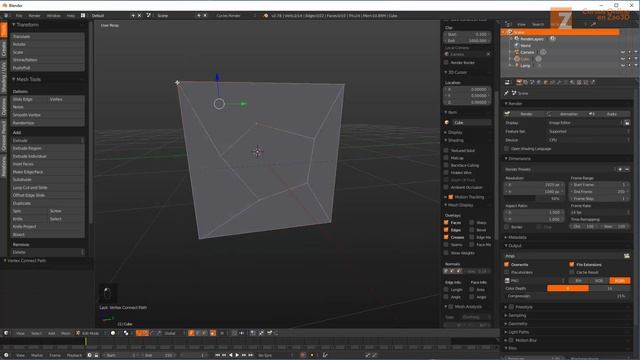Viewport: 640px width, 360px height.
Task: Toggle the Faces overlay checkbox
Action: [446, 222]
